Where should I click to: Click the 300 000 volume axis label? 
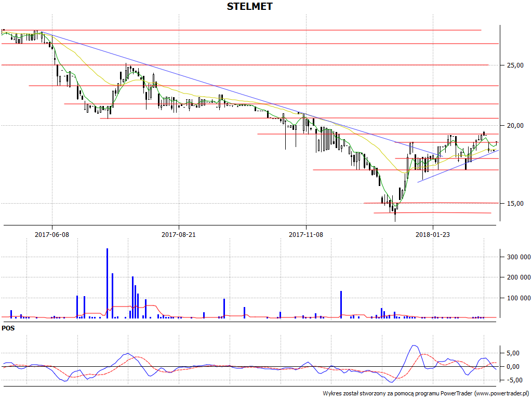coord(519,257)
